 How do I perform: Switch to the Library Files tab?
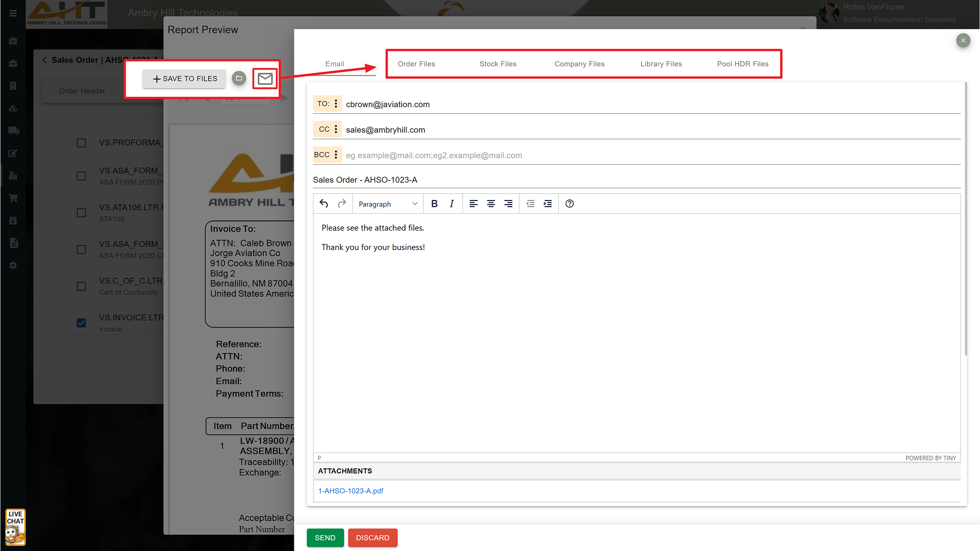pos(661,64)
